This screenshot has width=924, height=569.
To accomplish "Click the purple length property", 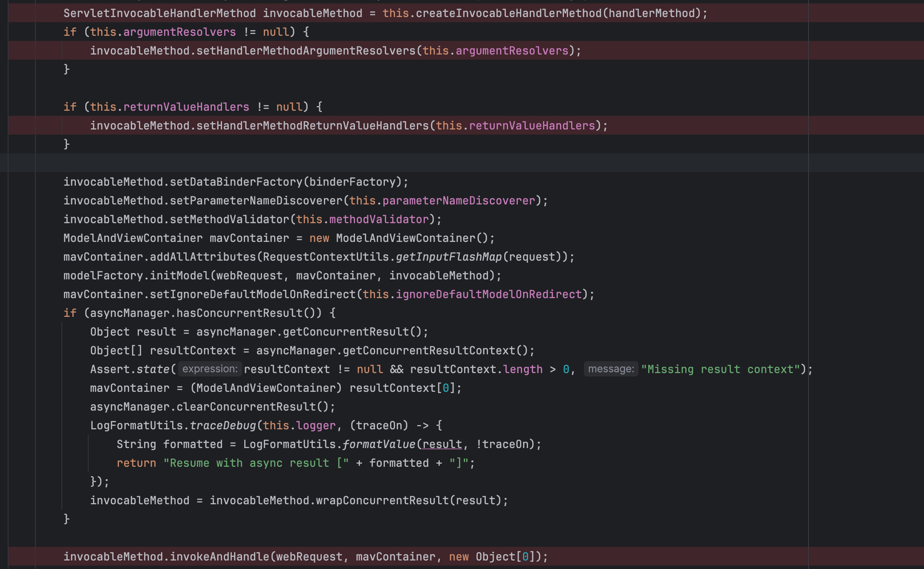I will [523, 369].
